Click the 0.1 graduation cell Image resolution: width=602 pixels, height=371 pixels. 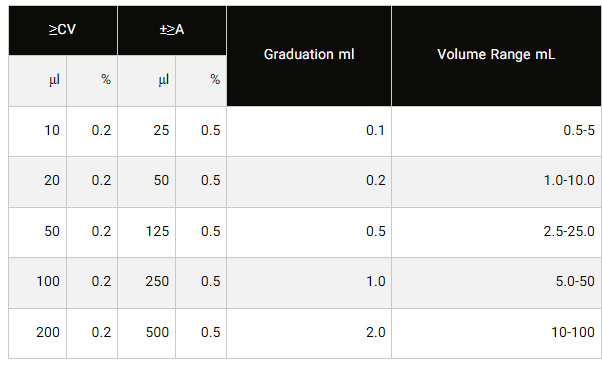point(309,131)
